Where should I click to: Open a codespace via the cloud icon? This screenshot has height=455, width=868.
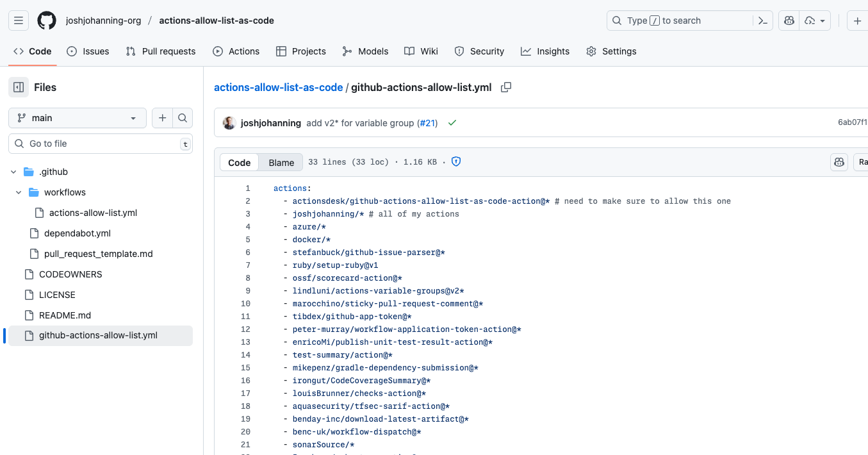[x=809, y=21]
